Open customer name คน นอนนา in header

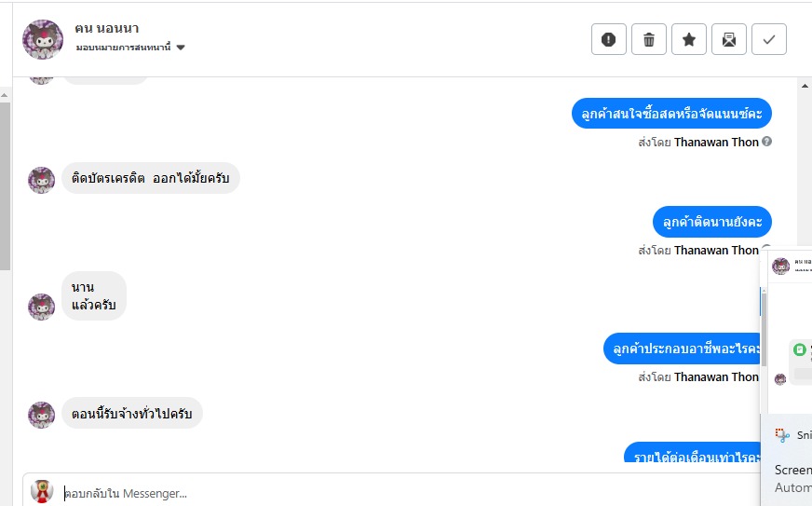click(x=107, y=28)
